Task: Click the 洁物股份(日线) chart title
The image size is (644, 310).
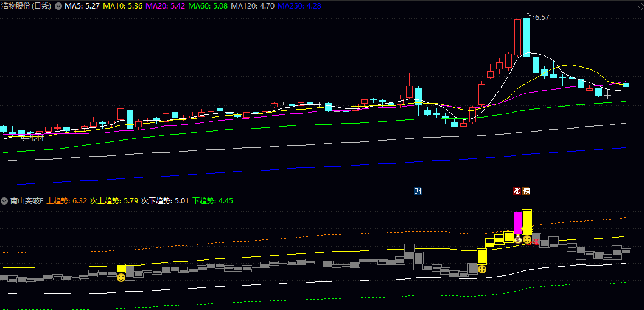Action: [x=27, y=5]
